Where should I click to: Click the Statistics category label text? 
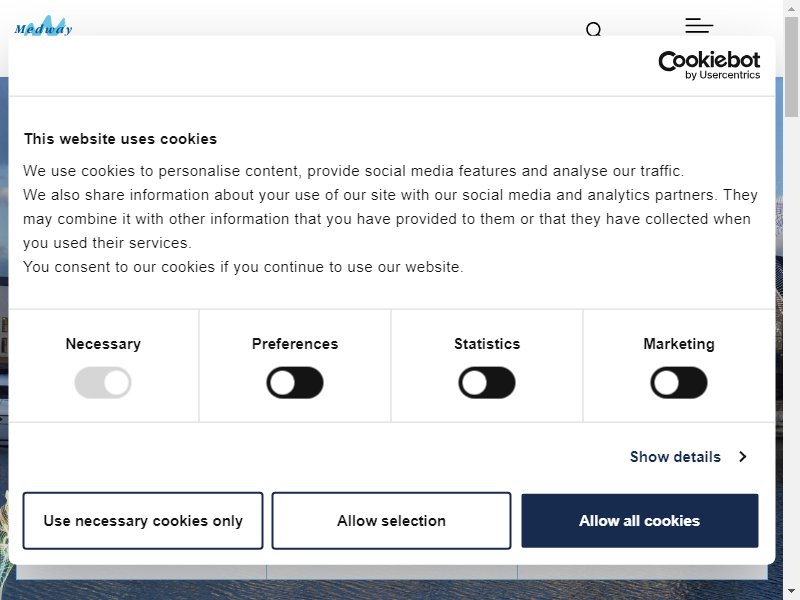coord(487,344)
